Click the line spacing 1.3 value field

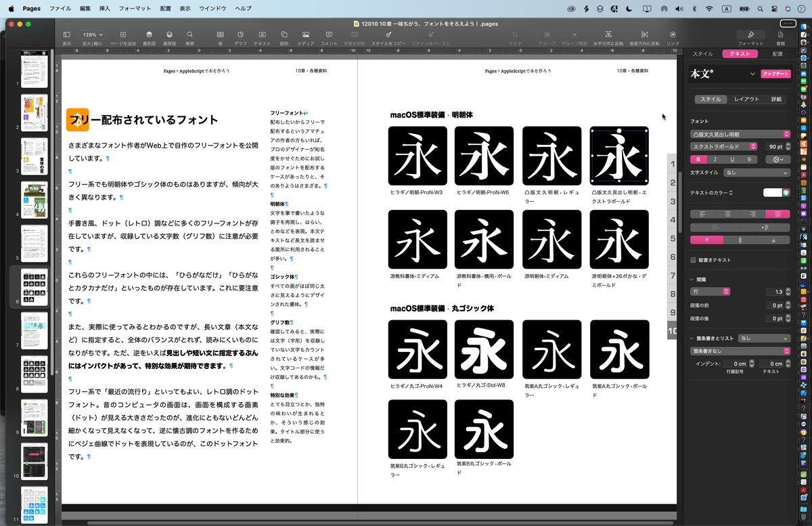coord(774,291)
